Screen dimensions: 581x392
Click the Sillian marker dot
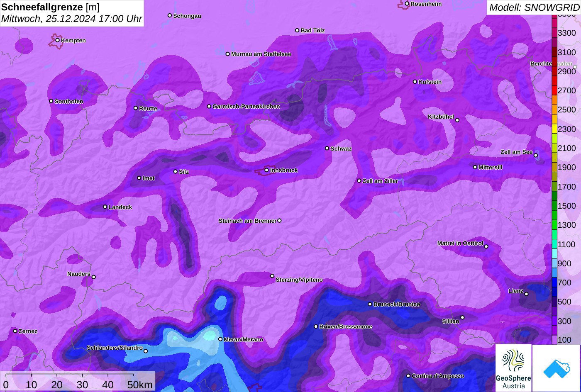[462, 318]
